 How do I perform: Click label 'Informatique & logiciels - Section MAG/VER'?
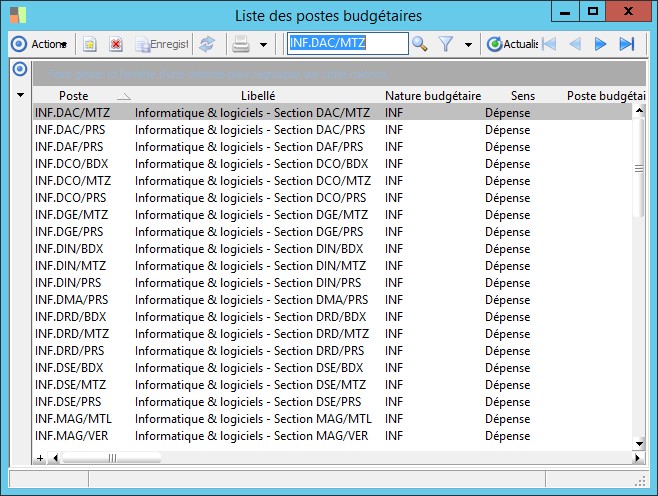click(x=251, y=436)
